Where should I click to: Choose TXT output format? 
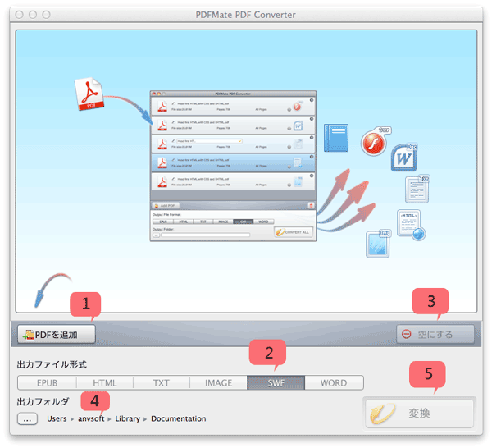tap(162, 383)
